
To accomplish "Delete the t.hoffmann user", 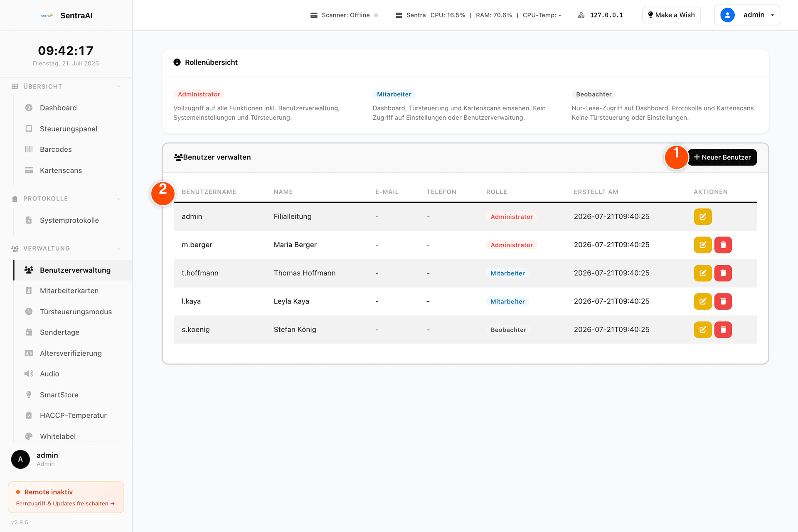I will click(723, 273).
